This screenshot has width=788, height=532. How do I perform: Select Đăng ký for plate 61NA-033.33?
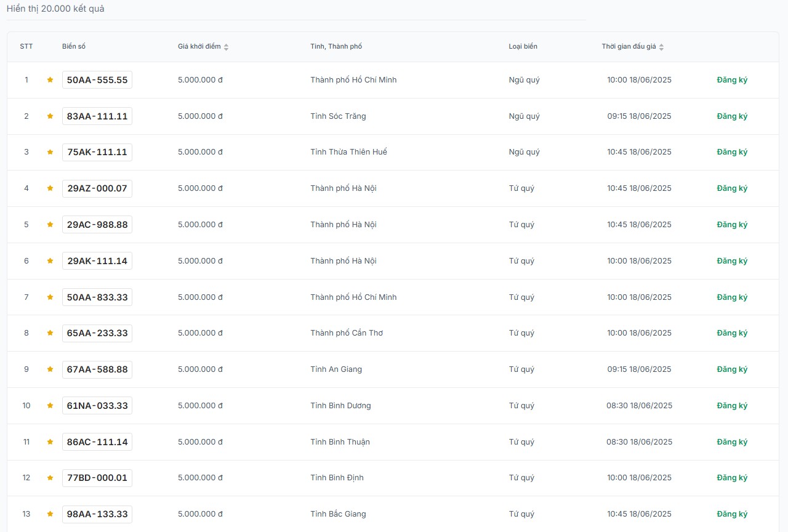point(732,406)
